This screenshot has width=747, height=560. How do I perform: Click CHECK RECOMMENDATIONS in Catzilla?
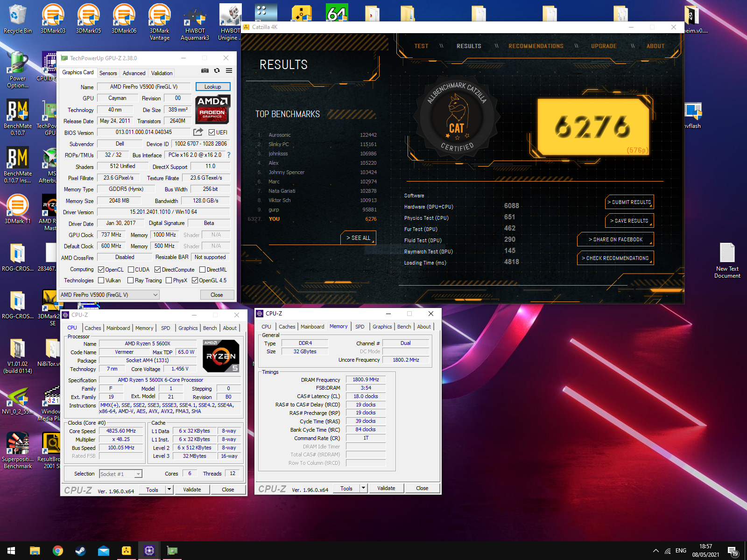click(615, 258)
